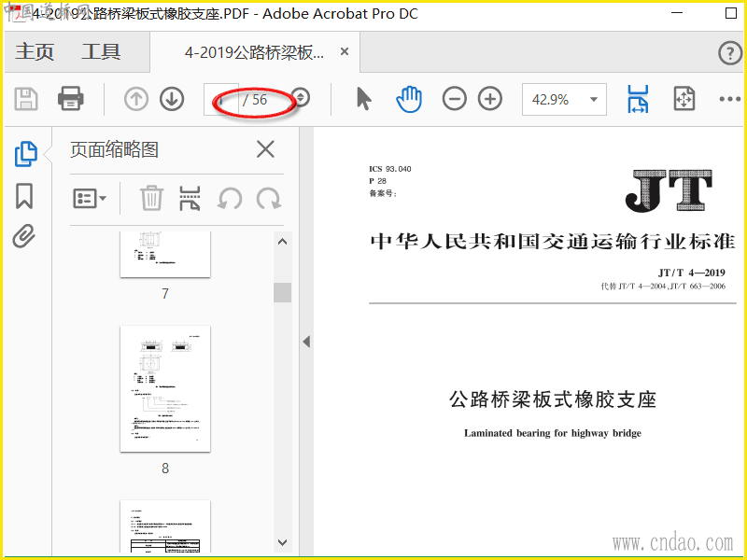747x560 pixels.
Task: Close the 页面缩略图 panel
Action: point(265,149)
